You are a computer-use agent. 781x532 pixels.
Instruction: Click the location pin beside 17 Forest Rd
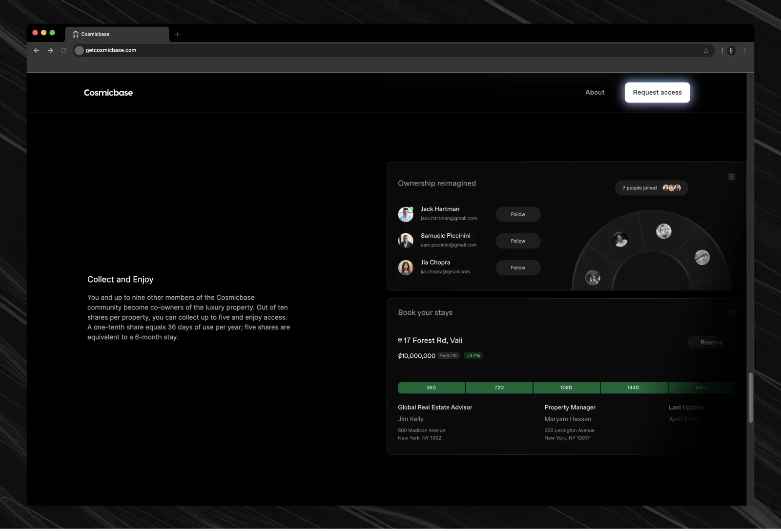point(400,341)
